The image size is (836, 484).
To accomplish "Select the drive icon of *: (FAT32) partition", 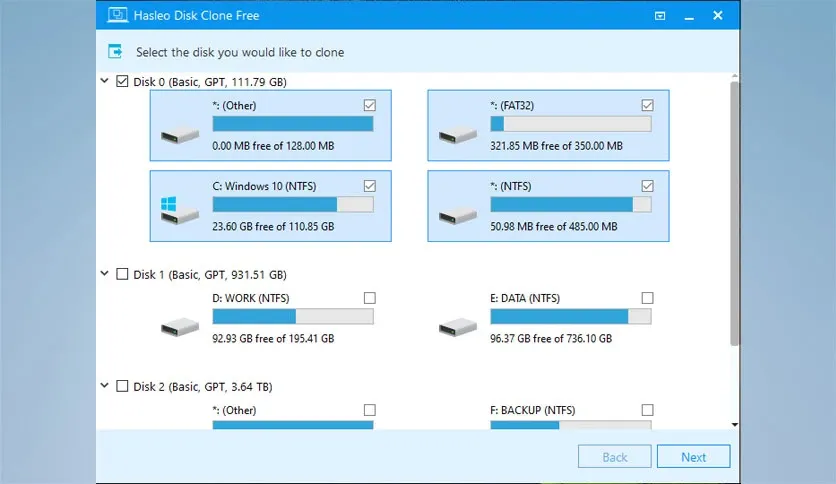I will click(x=458, y=135).
